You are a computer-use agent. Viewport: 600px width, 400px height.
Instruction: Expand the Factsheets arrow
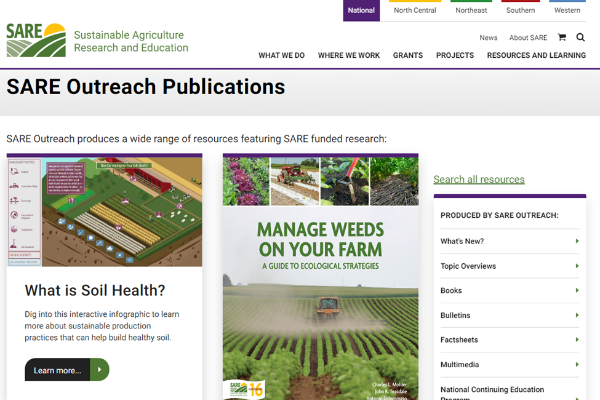[577, 340]
